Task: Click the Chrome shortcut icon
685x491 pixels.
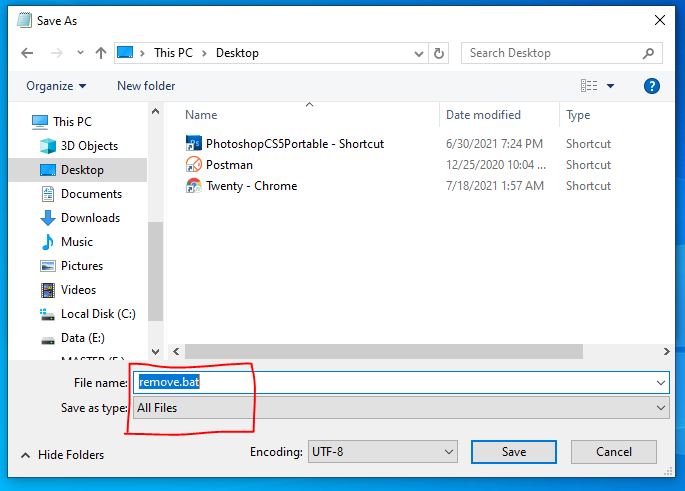Action: coord(194,186)
